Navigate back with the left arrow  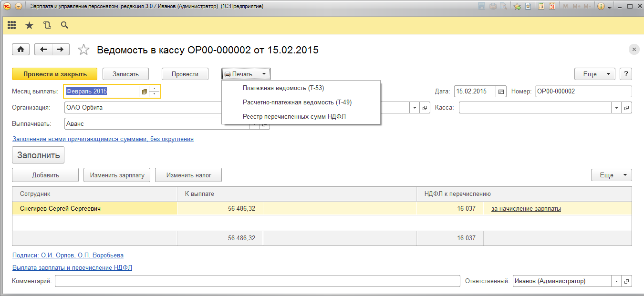coord(43,50)
